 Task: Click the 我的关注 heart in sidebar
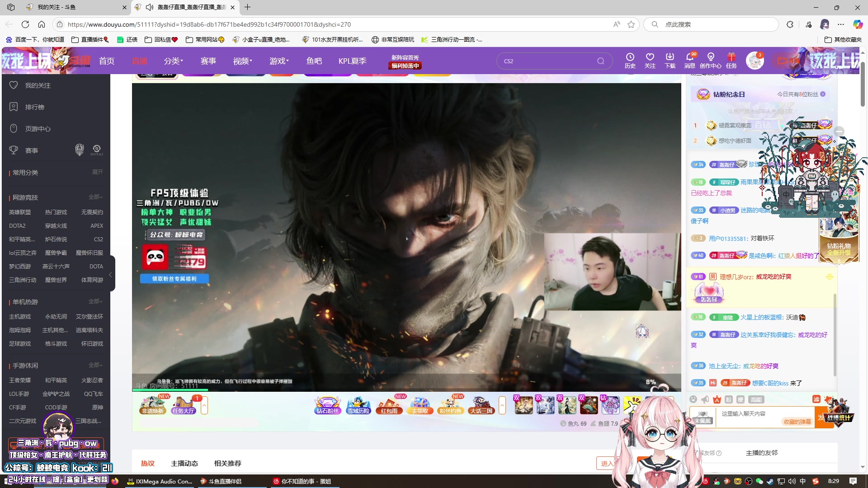(x=14, y=85)
